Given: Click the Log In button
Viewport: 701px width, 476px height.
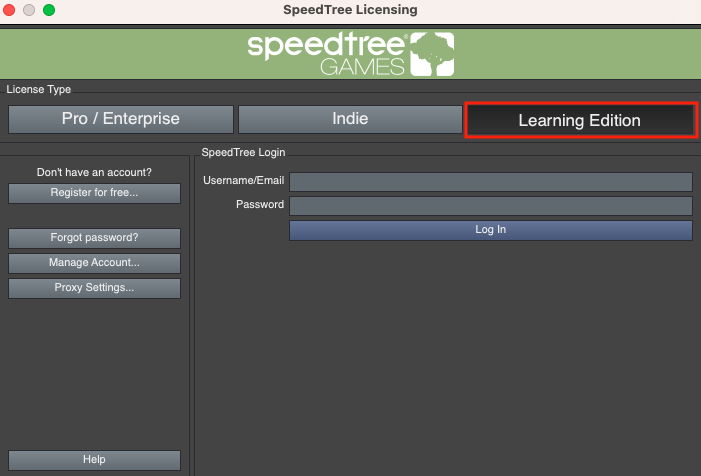Looking at the screenshot, I should coord(491,230).
